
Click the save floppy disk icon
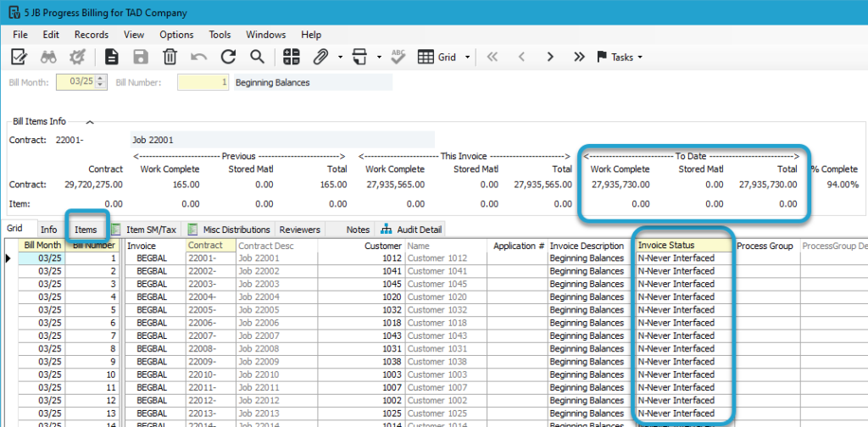click(x=142, y=57)
